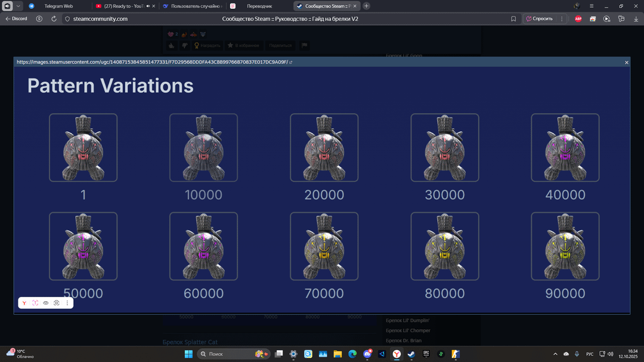This screenshot has width=644, height=362.
Task: Open the wallet extension icon in toolbar
Action: [593, 19]
